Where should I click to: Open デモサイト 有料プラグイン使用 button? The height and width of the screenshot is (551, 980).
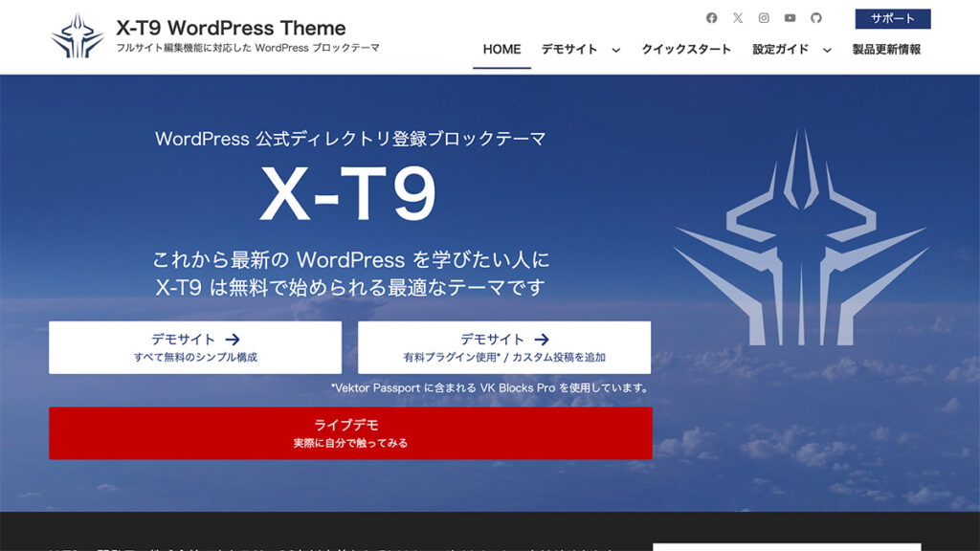[x=504, y=347]
